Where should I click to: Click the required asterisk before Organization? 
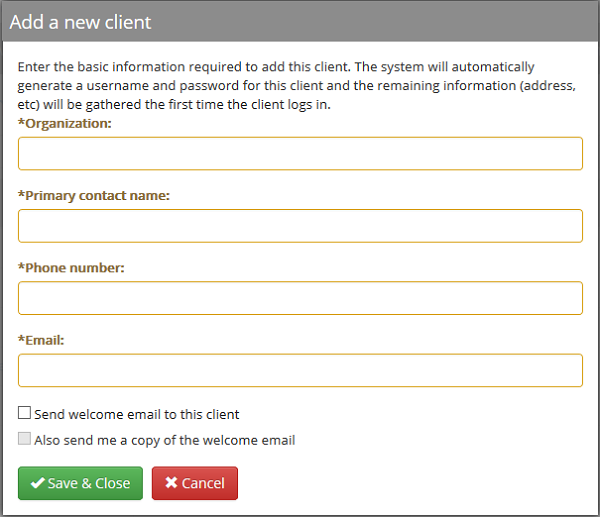point(21,122)
